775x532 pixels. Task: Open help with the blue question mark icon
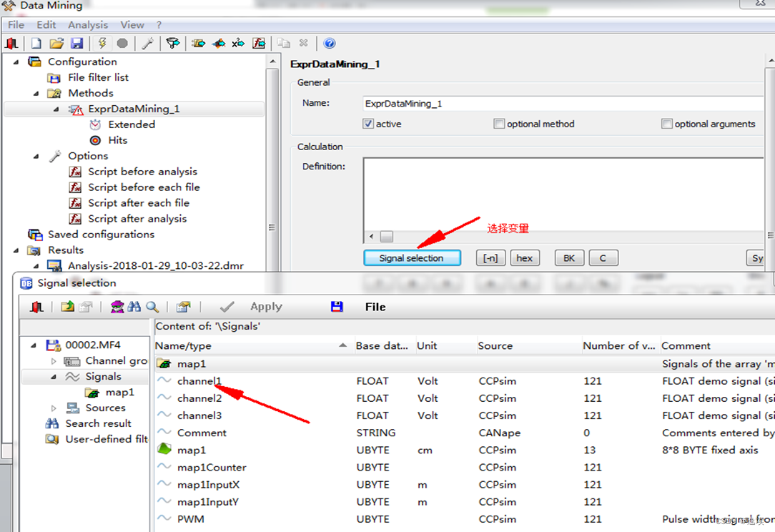click(329, 44)
